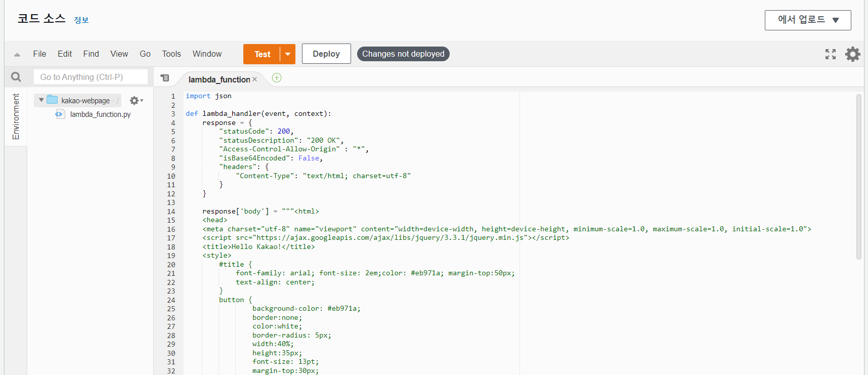Open the Go menu
The image size is (868, 375).
145,54
